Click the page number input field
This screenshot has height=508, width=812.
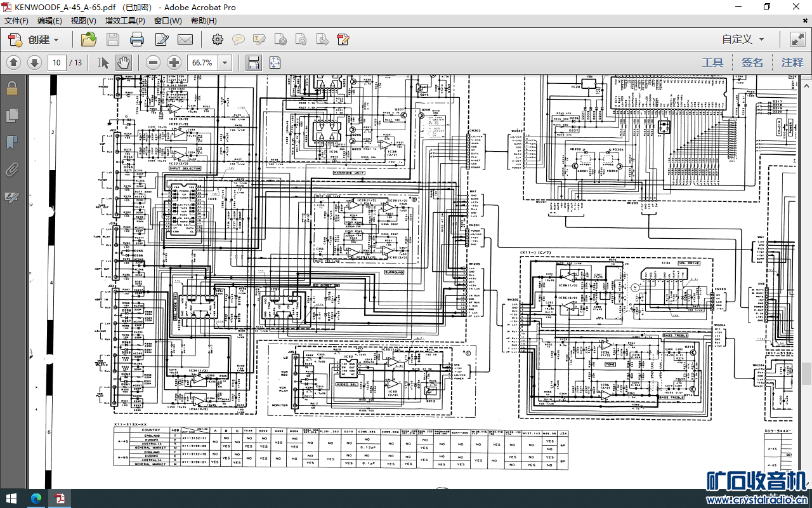[57, 62]
